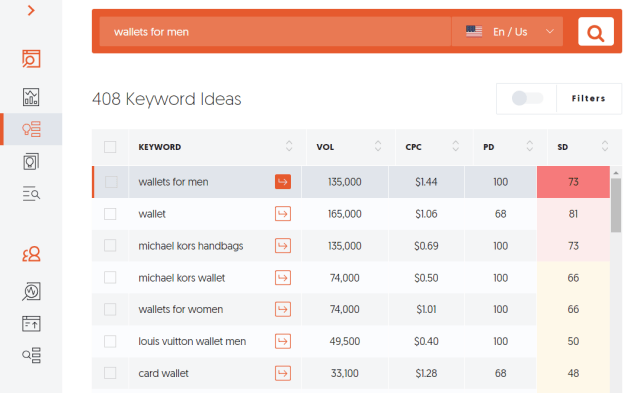Click the scrollbar up arrow
Image resolution: width=640 pixels, height=393 pixels.
(x=616, y=173)
